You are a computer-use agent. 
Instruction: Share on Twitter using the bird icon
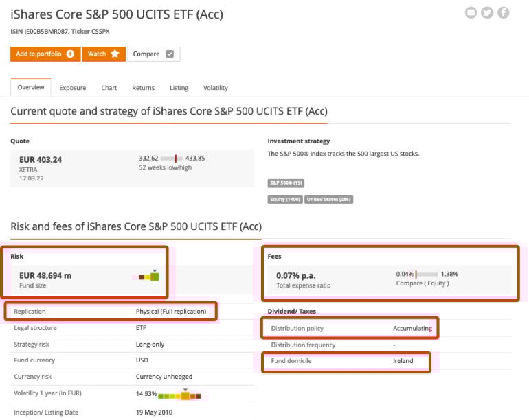click(487, 12)
